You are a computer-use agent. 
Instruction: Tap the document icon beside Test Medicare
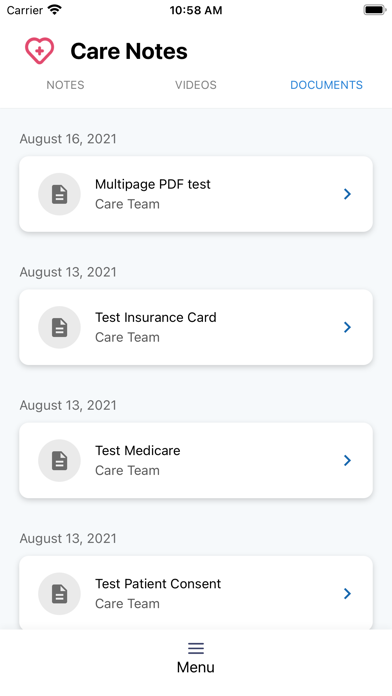(x=59, y=460)
